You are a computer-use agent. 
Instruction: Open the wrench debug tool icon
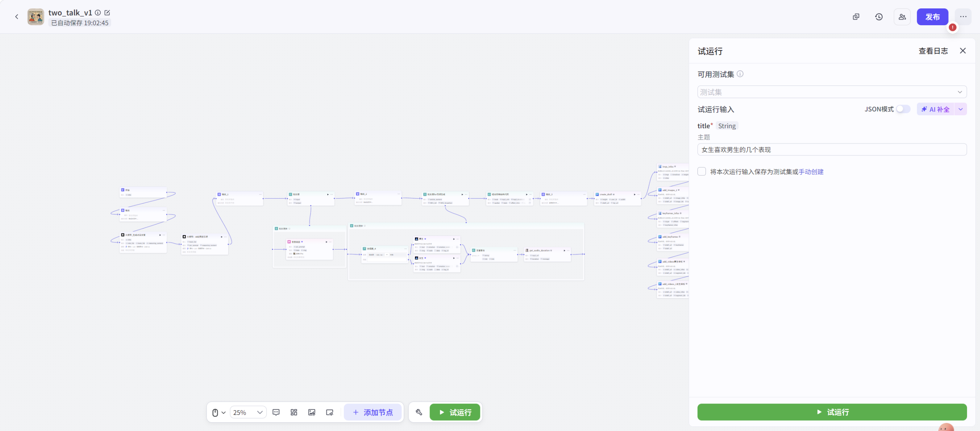[419, 412]
